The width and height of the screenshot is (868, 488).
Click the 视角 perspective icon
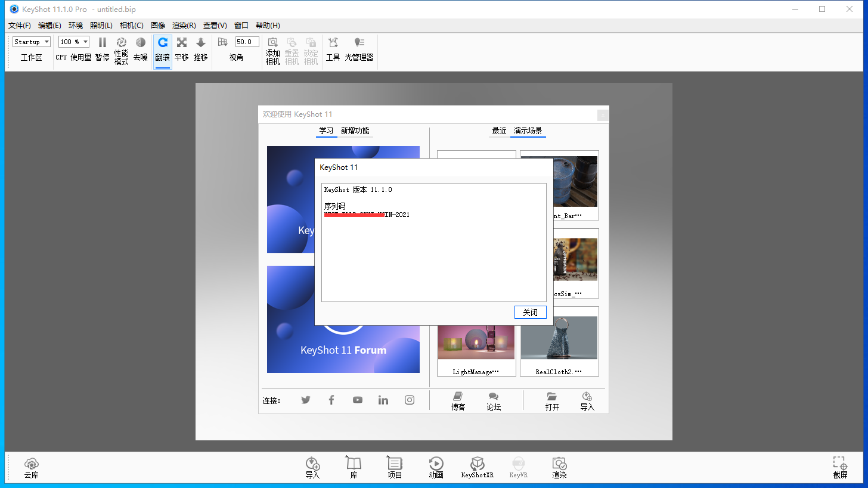pos(223,42)
